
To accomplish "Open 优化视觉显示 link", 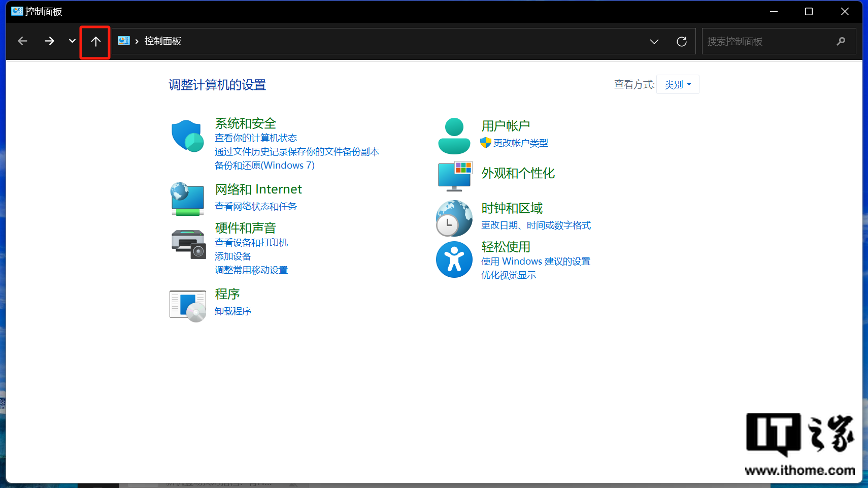I will [x=509, y=275].
